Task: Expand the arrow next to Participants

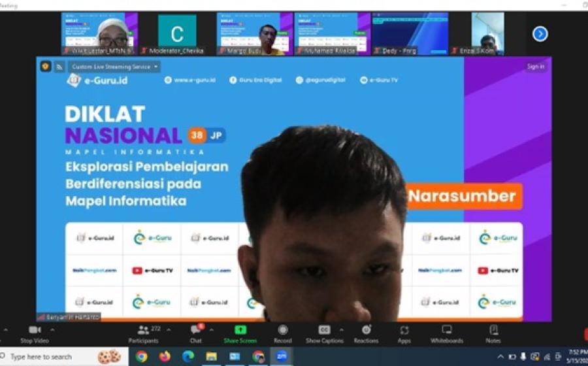Action: tap(165, 329)
